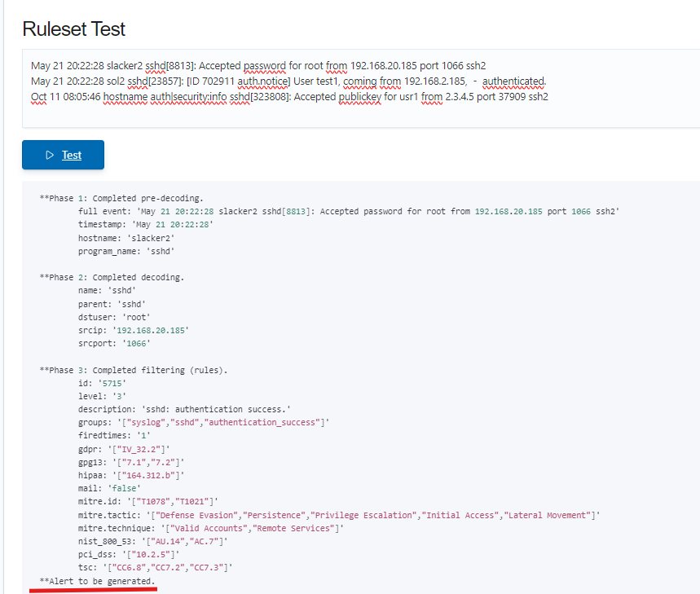Click the 'full event:' output line
Screen dimensions: 700x594
point(349,212)
